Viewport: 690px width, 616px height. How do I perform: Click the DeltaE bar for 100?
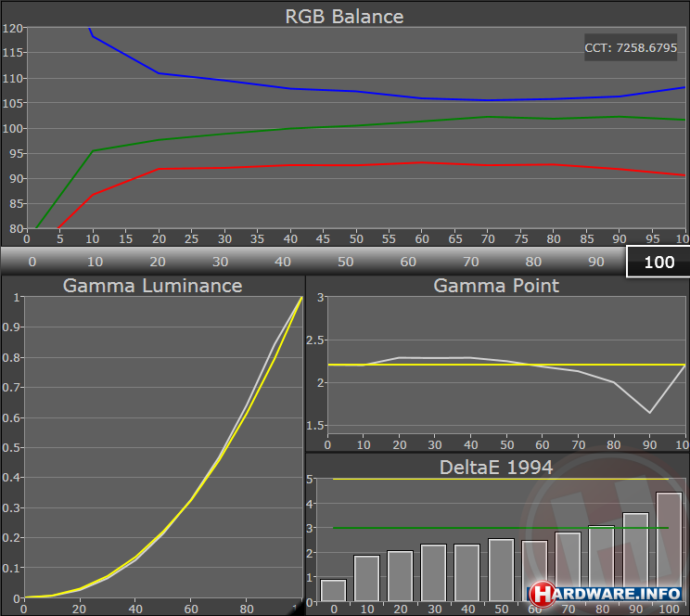pyautogui.click(x=669, y=546)
